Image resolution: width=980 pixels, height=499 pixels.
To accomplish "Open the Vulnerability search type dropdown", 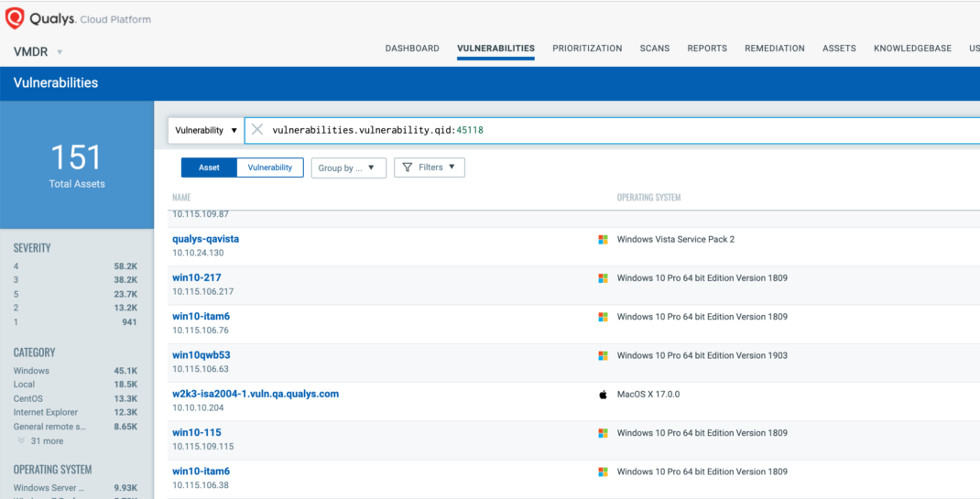I will [x=206, y=130].
